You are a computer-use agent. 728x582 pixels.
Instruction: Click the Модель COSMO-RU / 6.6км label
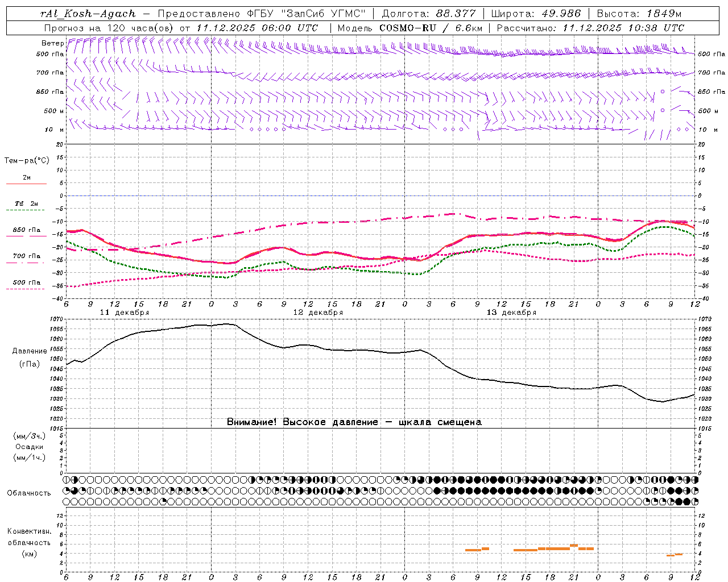(410, 28)
